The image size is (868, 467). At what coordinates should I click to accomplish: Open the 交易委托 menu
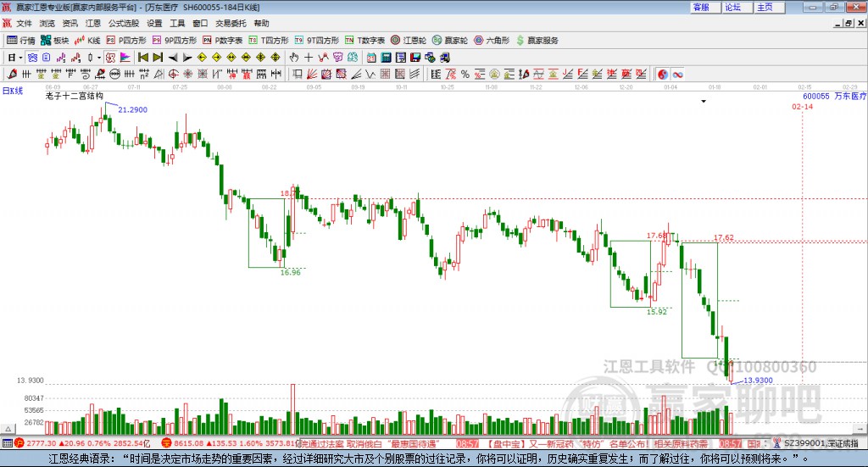tap(231, 23)
